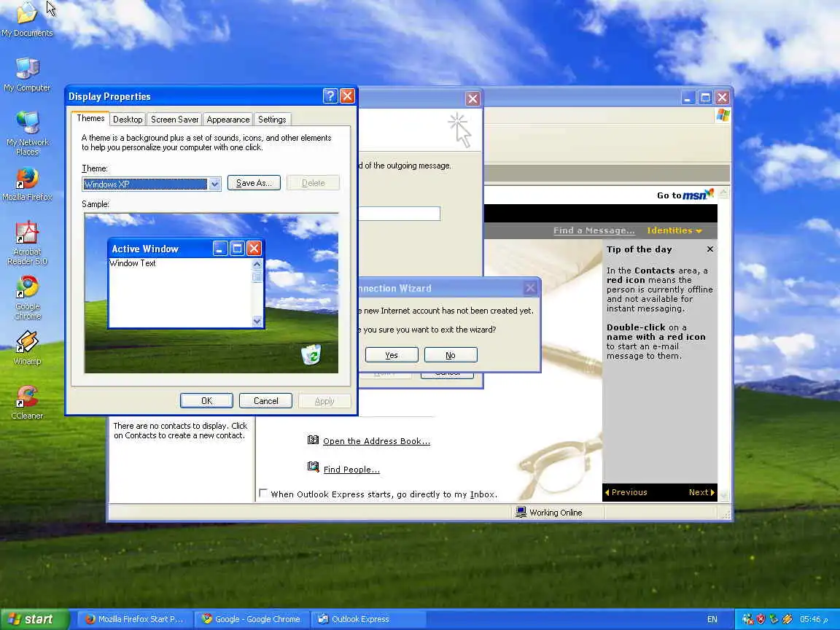Open the Identities dropdown in Outlook Express

674,230
